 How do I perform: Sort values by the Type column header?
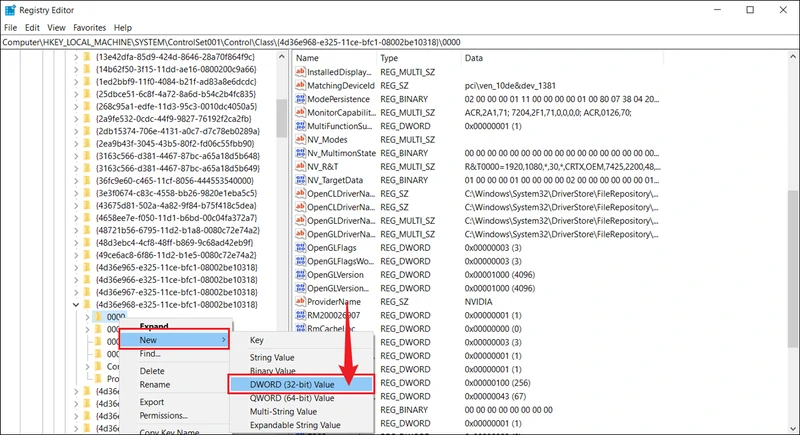pos(418,58)
